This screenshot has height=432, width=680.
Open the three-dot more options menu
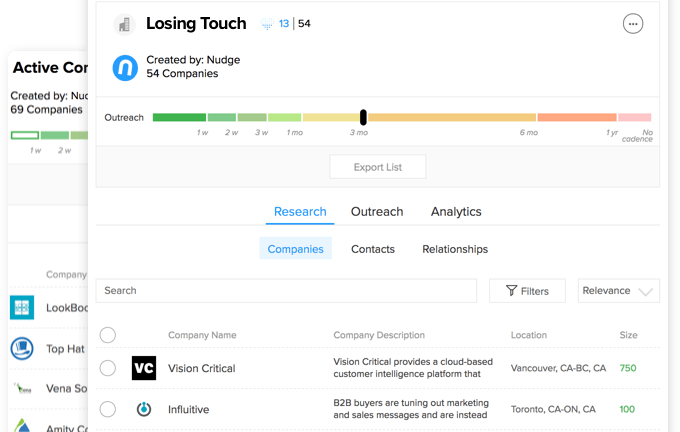click(632, 24)
